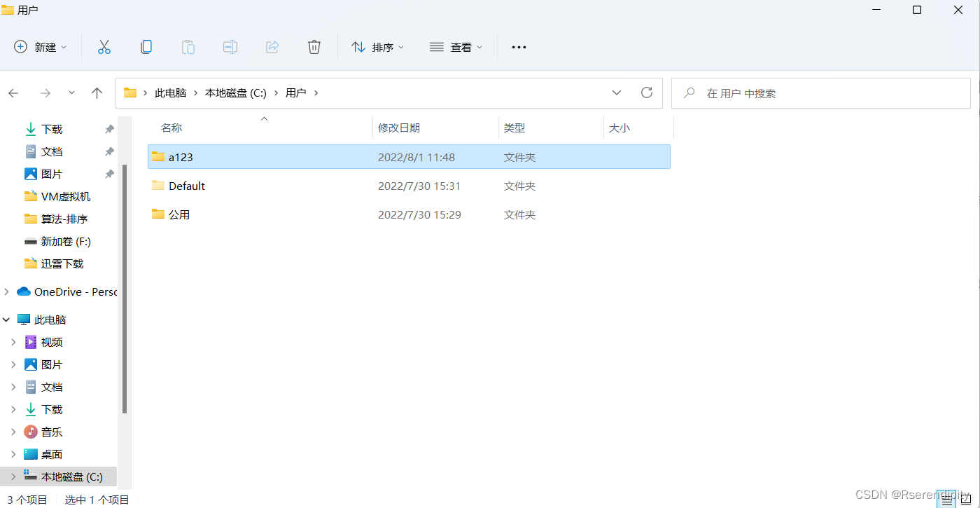This screenshot has height=508, width=980.
Task: Expand the OneDrive node arrow
Action: point(6,291)
